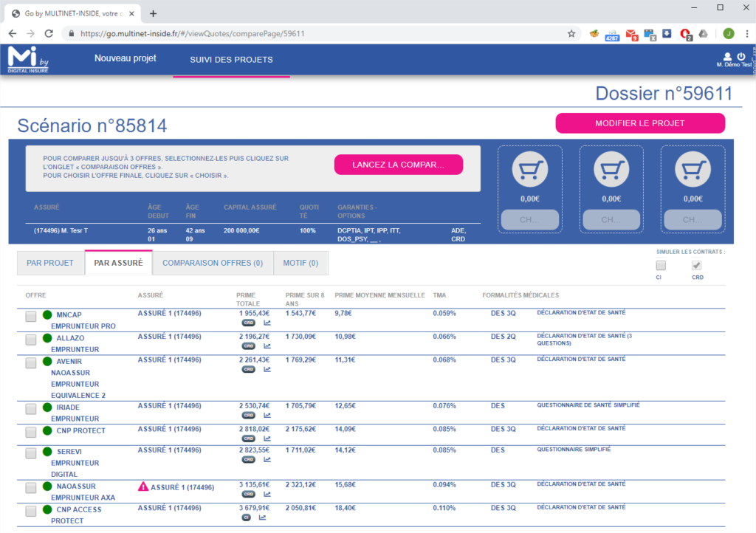The height and width of the screenshot is (533, 756).
Task: Click prime value 3 679,91€
Action: (254, 508)
